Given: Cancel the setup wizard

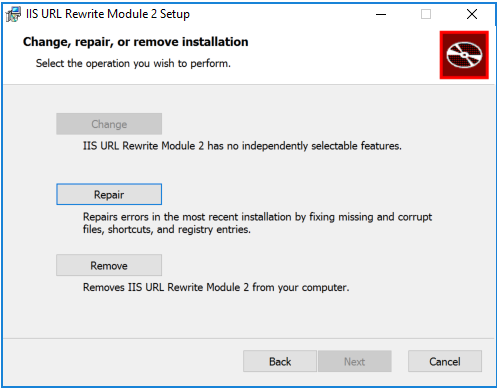Looking at the screenshot, I should pyautogui.click(x=445, y=361).
